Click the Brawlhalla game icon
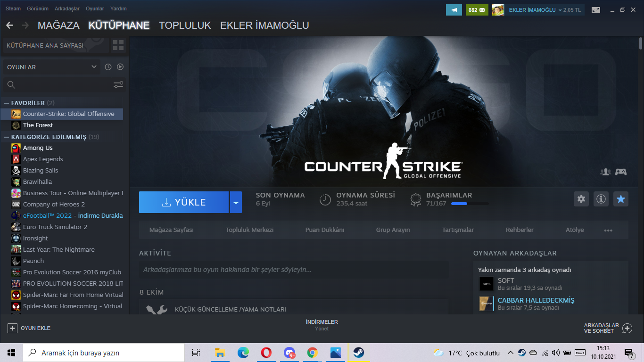Image resolution: width=644 pixels, height=362 pixels. pyautogui.click(x=16, y=181)
